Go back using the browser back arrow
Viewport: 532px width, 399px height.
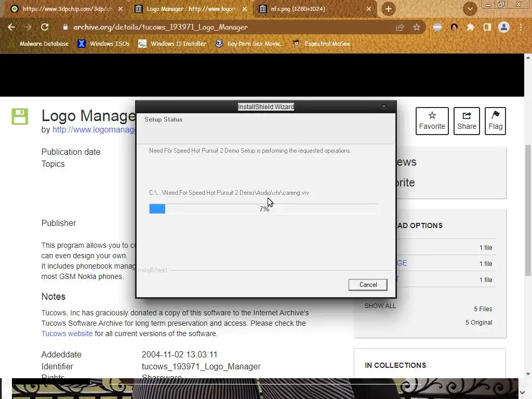pos(11,27)
